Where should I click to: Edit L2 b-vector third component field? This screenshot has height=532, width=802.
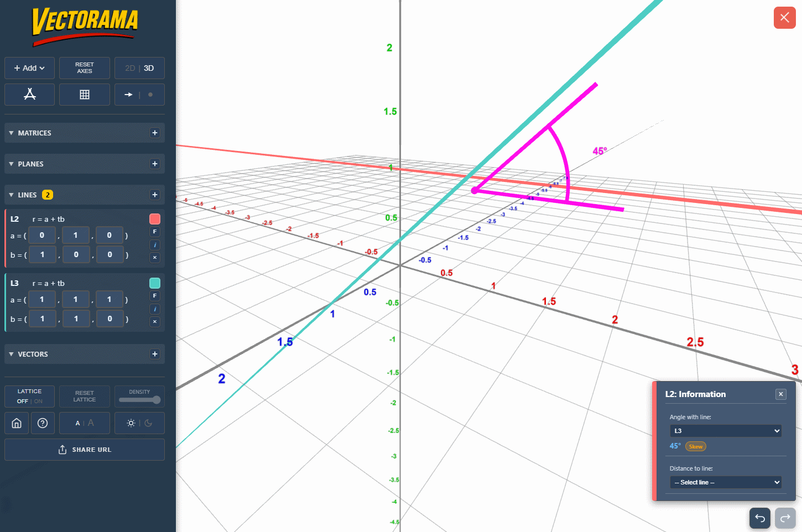tap(110, 254)
